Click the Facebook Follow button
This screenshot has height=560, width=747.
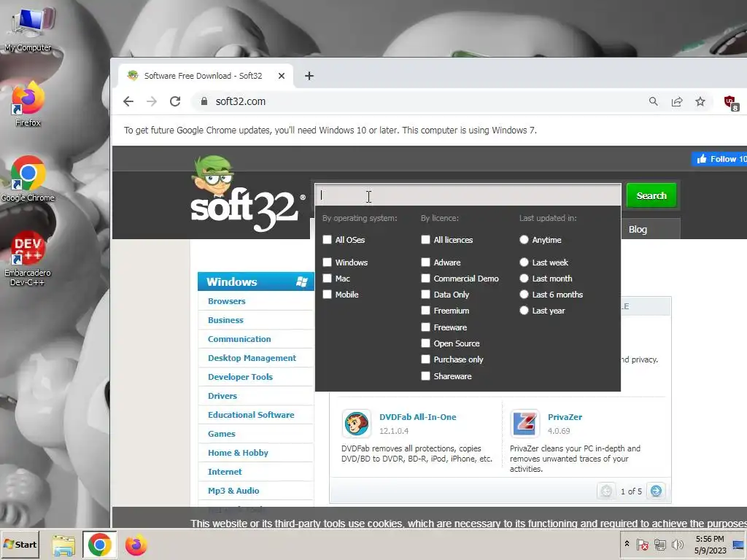(x=719, y=159)
